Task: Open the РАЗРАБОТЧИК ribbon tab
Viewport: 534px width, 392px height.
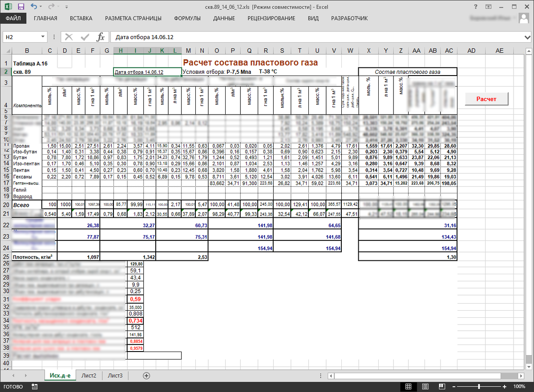Action: coord(349,18)
